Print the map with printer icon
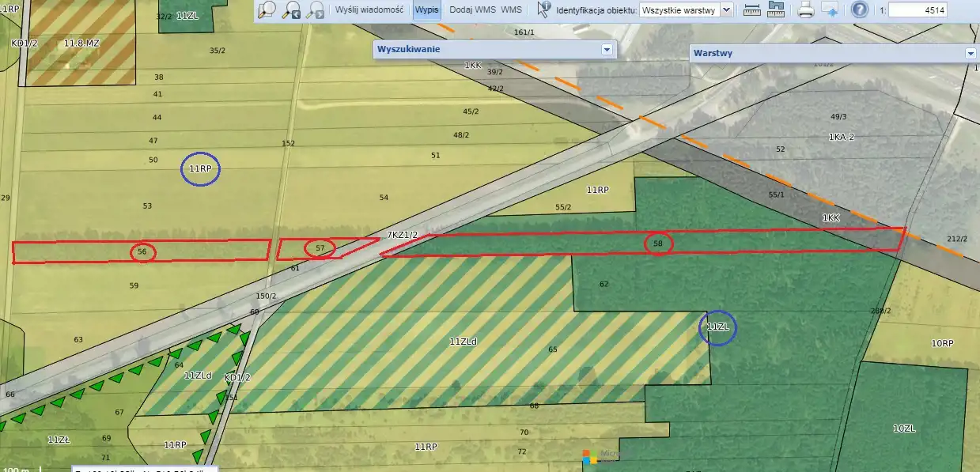The image size is (980, 472). pos(806,10)
